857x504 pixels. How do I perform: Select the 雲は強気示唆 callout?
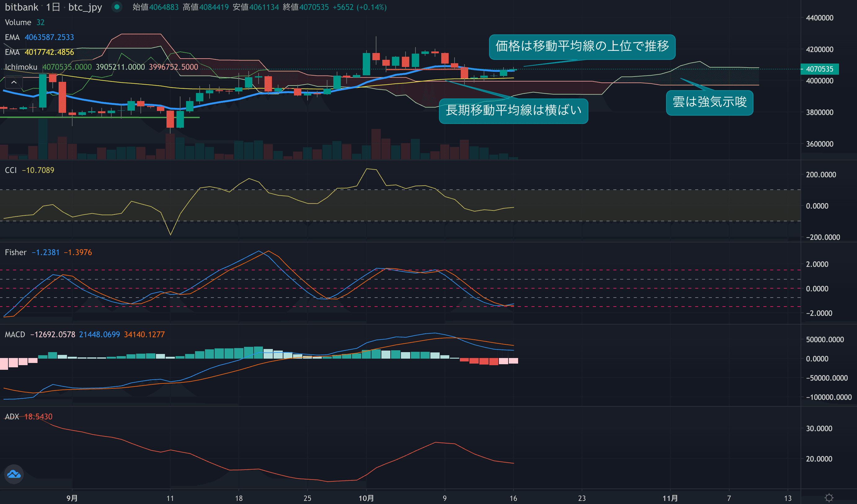(x=709, y=102)
